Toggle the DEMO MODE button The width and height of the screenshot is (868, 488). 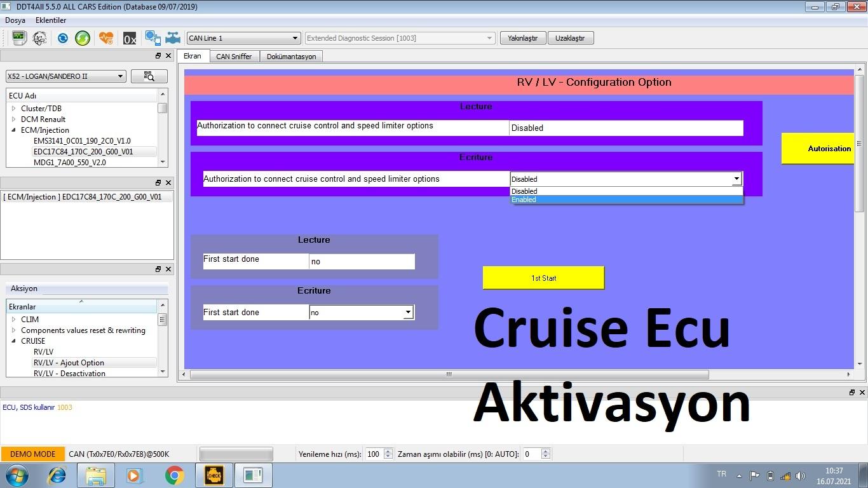click(x=32, y=454)
